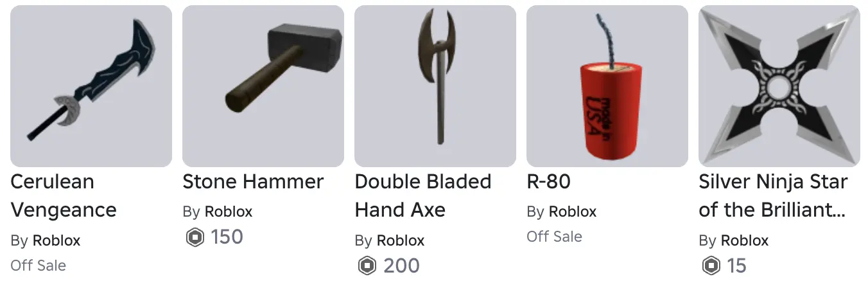This screenshot has width=868, height=306.
Task: Click the Robux icon beside 150
Action: (x=195, y=237)
